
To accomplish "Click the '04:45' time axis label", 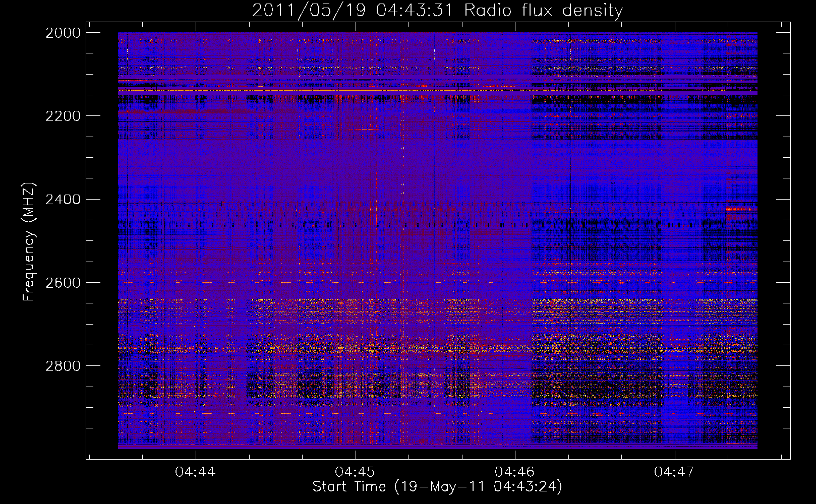I will click(x=355, y=472).
